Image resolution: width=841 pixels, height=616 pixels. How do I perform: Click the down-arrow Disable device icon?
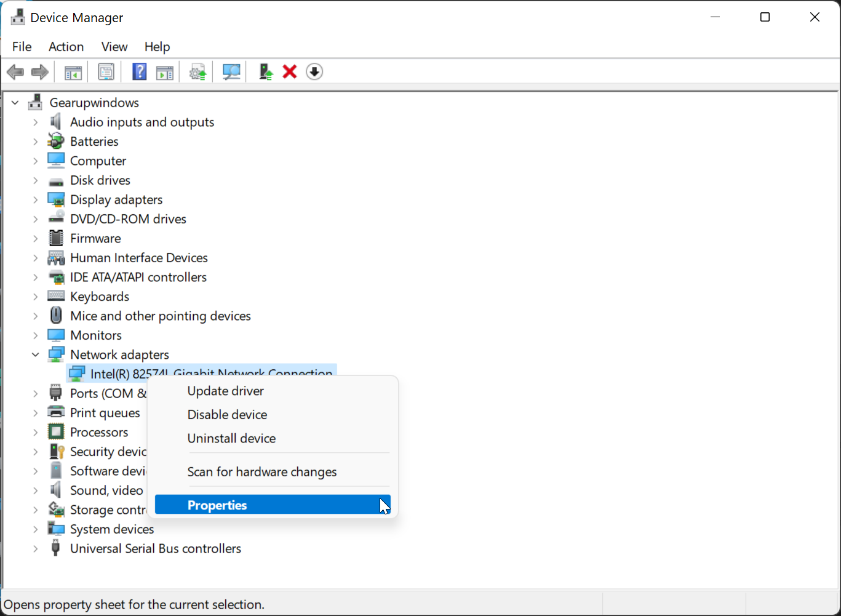(x=314, y=72)
